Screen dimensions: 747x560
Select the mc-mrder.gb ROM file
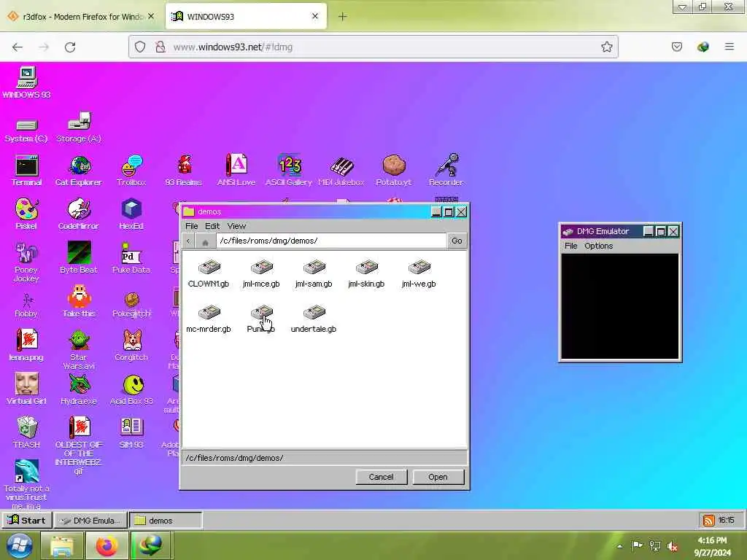click(209, 319)
